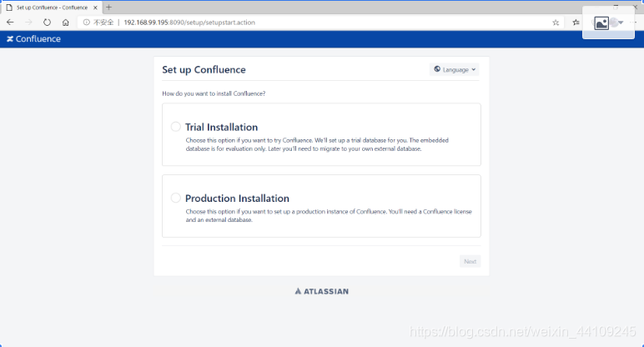The image size is (644, 347).
Task: Click the Trial Installation heading text
Action: pyautogui.click(x=221, y=127)
